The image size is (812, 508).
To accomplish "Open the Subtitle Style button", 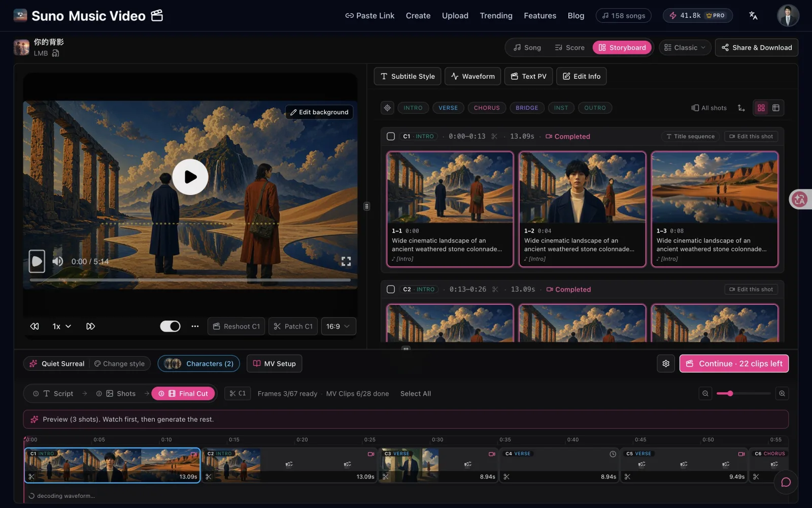I will click(x=408, y=76).
